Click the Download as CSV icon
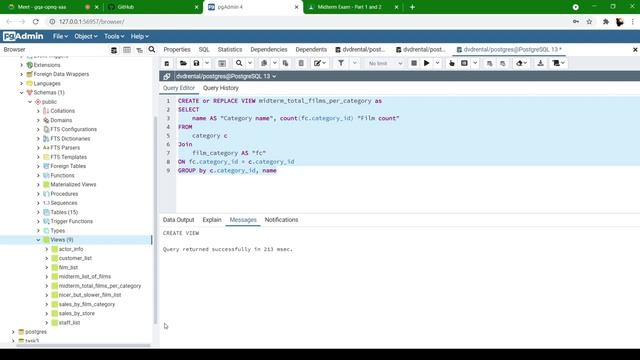This screenshot has height=360, width=640. click(540, 63)
